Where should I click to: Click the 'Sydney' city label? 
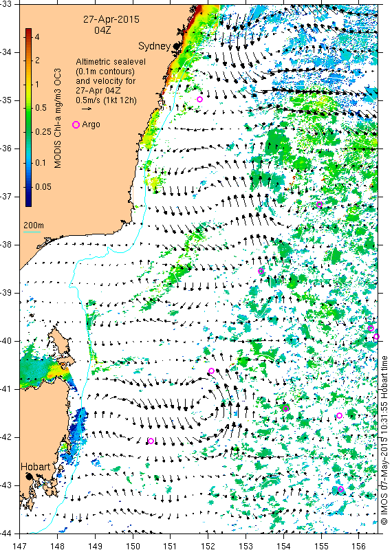pos(155,46)
